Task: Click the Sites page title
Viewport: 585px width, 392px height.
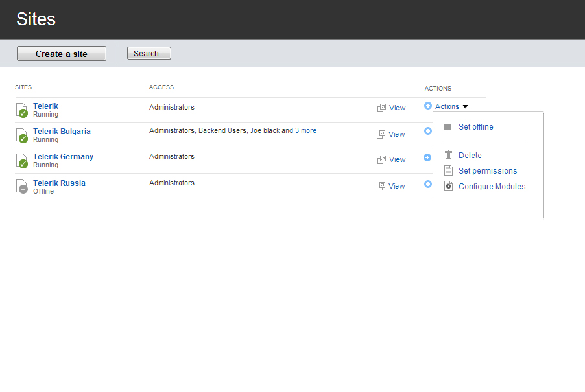Action: [36, 19]
